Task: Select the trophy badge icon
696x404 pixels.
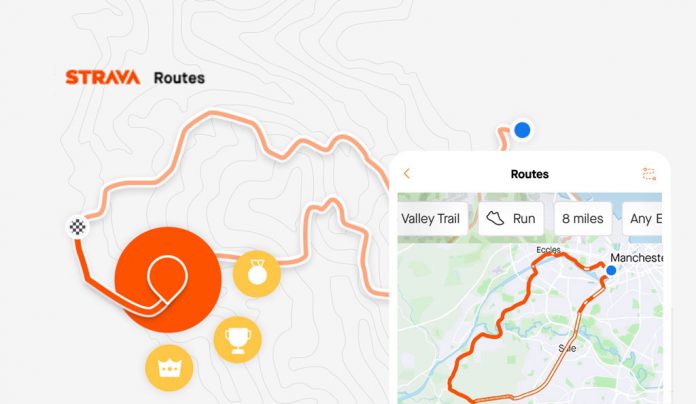Action: click(x=238, y=340)
